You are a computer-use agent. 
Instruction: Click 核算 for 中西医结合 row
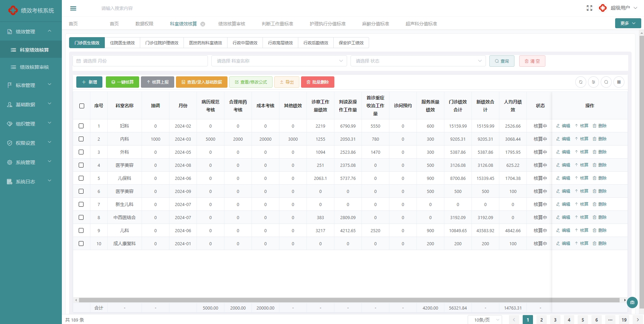[x=581, y=217]
